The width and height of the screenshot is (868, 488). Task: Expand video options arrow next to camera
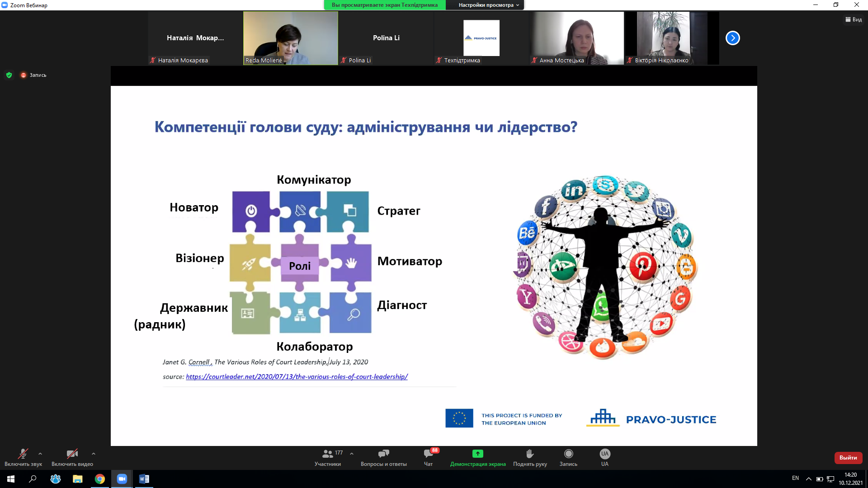click(94, 453)
